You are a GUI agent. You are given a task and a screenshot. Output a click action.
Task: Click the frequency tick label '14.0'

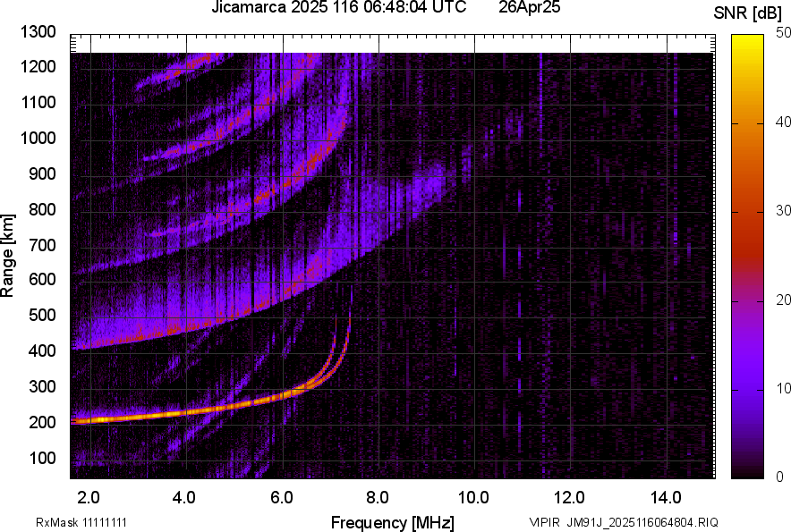click(x=666, y=498)
